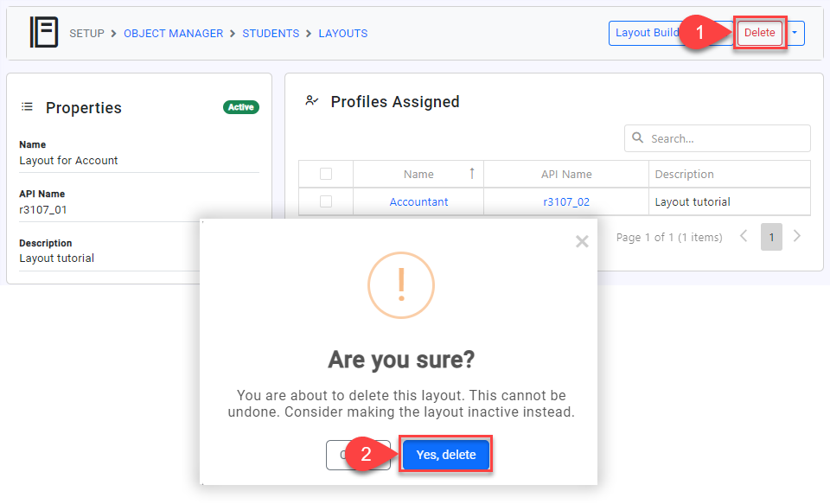Open the Accountant profile link
The image size is (830, 504).
(418, 201)
